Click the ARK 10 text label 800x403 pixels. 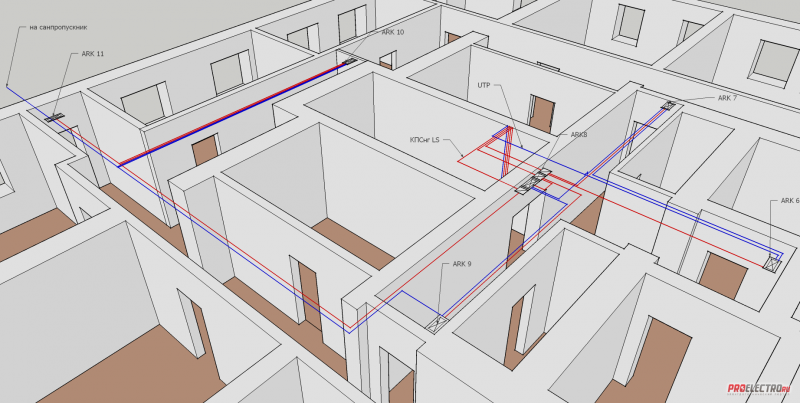point(393,32)
